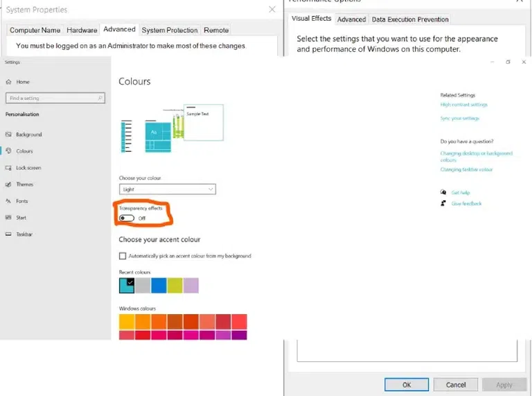Click the Windows colours label
532x396 pixels.
click(x=137, y=309)
